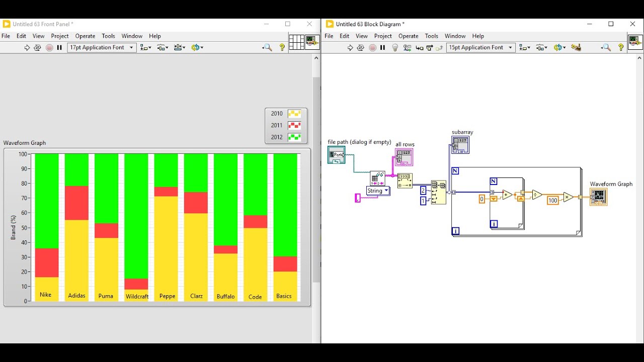Click the VI icon in Front Panel corner
The width and height of the screenshot is (644, 362).
(x=312, y=41)
